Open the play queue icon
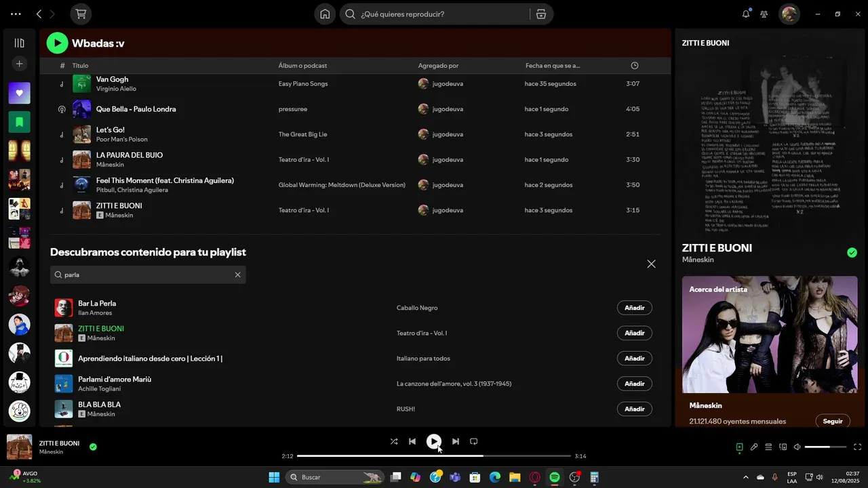The height and width of the screenshot is (488, 868). point(768,447)
